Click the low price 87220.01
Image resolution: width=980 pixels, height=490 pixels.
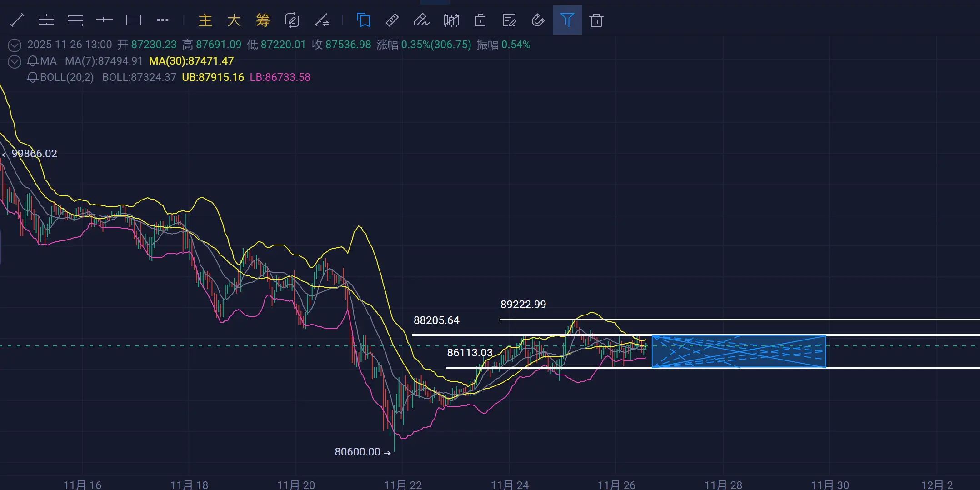pyautogui.click(x=283, y=45)
